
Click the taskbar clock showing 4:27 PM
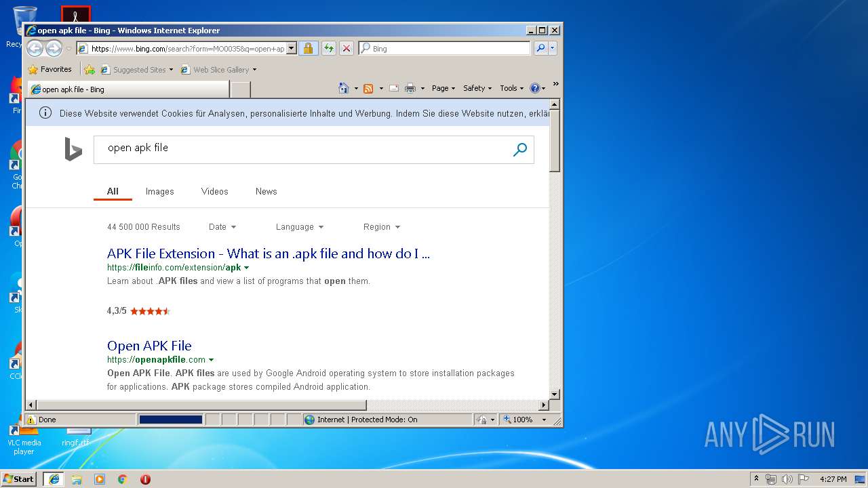click(x=833, y=479)
